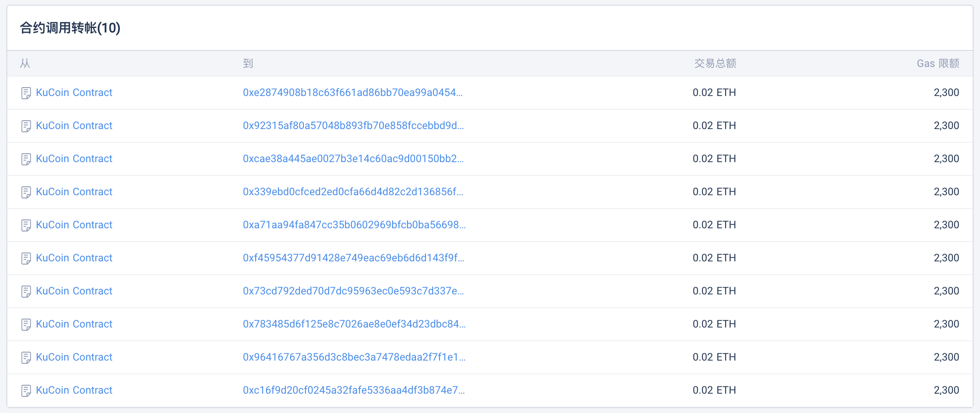Open recipient address 0xa71aa94fa847cc35b060...

pyautogui.click(x=354, y=225)
